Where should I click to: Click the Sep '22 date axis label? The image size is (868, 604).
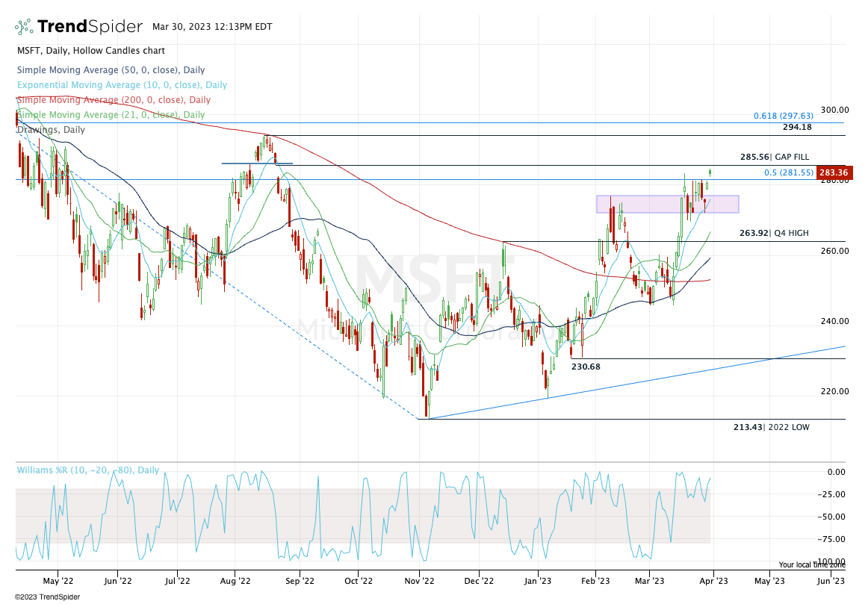(300, 581)
